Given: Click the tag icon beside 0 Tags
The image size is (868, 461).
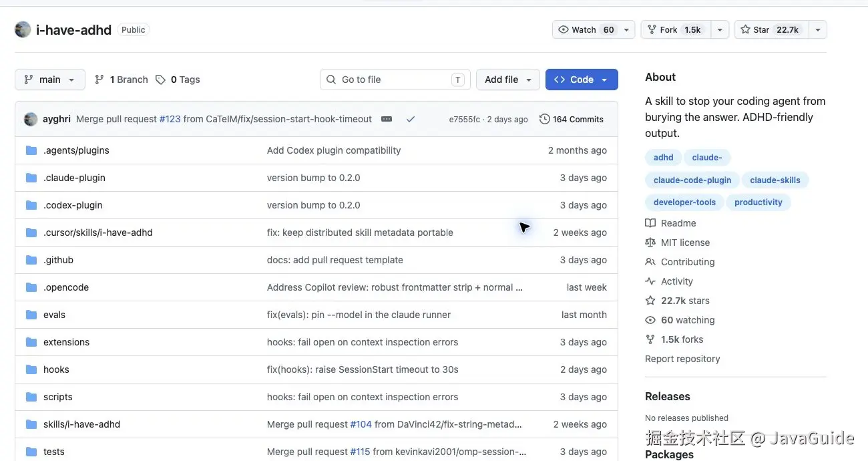Looking at the screenshot, I should click(160, 80).
